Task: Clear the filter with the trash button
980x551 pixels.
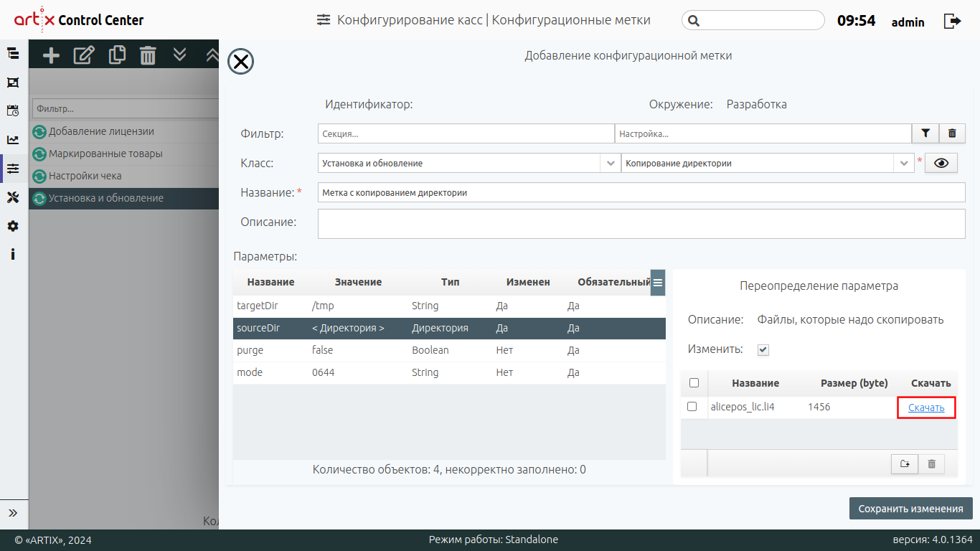Action: click(952, 133)
